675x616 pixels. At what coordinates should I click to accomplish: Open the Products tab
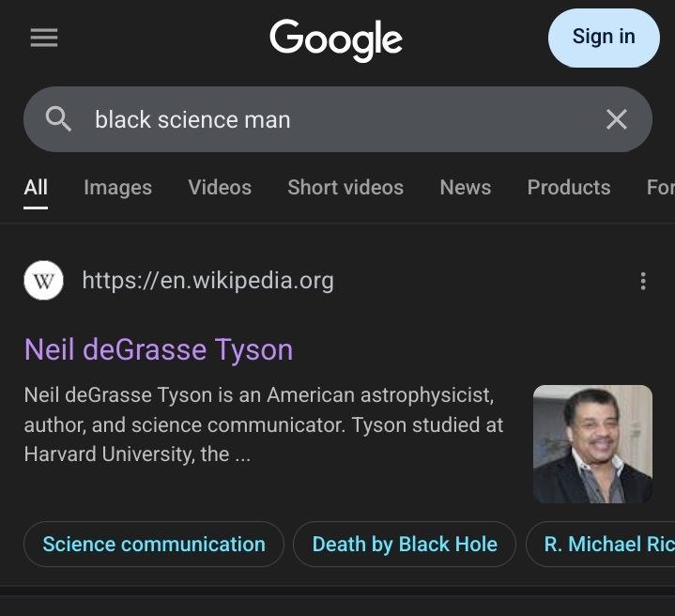point(569,188)
